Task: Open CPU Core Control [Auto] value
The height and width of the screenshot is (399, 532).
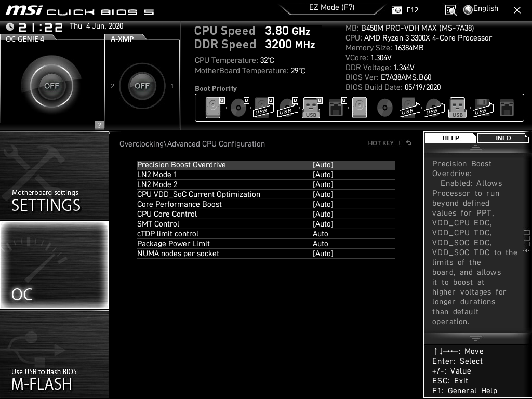Action: [323, 214]
